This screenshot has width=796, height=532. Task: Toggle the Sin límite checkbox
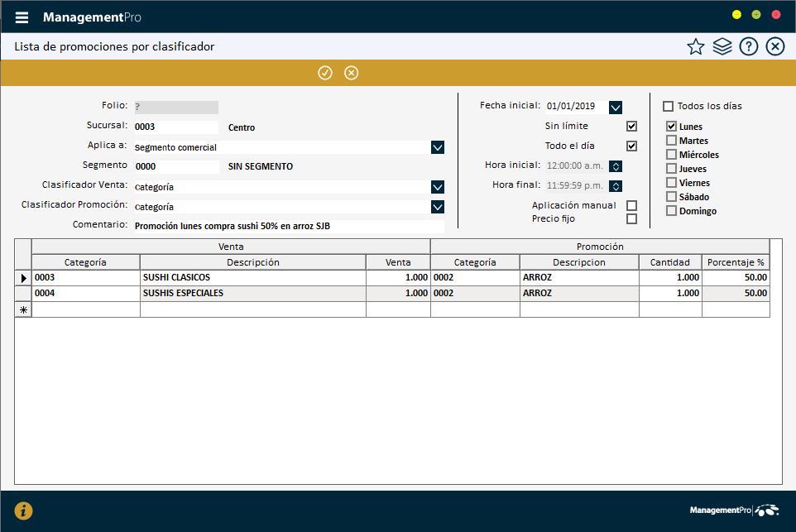(x=631, y=126)
